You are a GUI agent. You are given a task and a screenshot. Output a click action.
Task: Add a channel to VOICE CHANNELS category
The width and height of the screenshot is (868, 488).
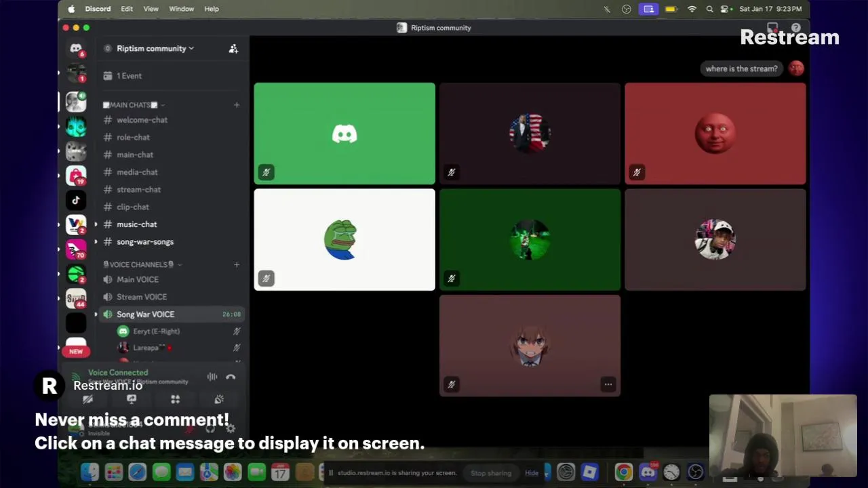(237, 264)
